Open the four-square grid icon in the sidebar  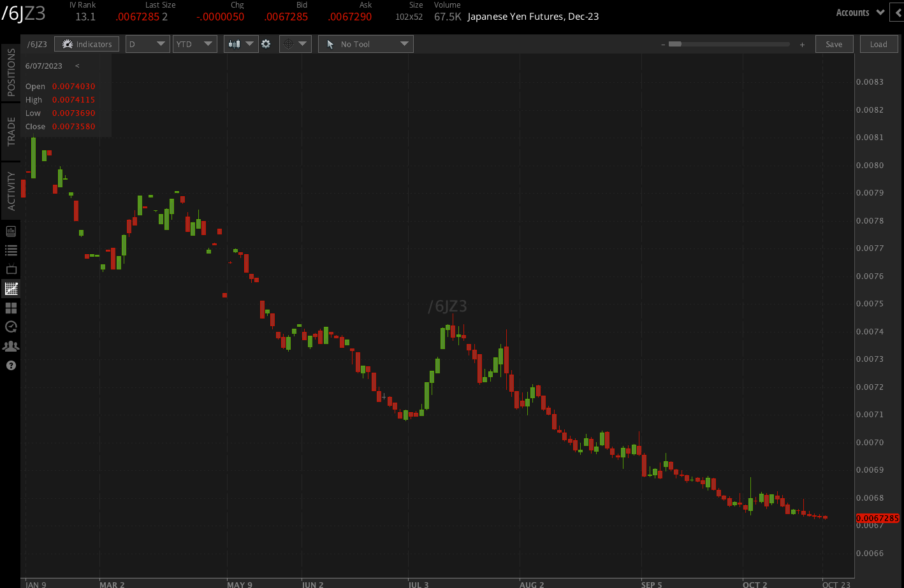pyautogui.click(x=11, y=308)
